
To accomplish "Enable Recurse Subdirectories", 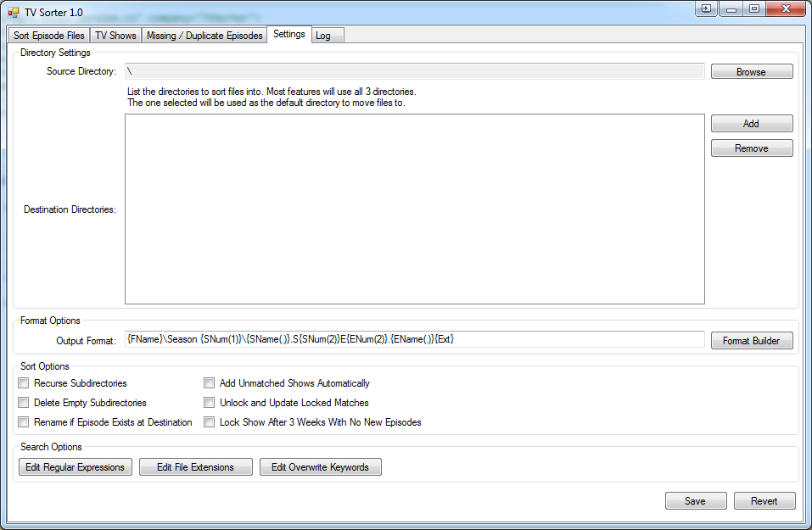I will [x=23, y=382].
